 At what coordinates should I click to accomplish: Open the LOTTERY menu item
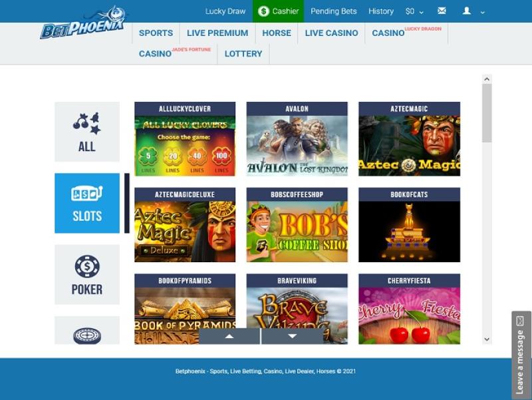pos(243,54)
